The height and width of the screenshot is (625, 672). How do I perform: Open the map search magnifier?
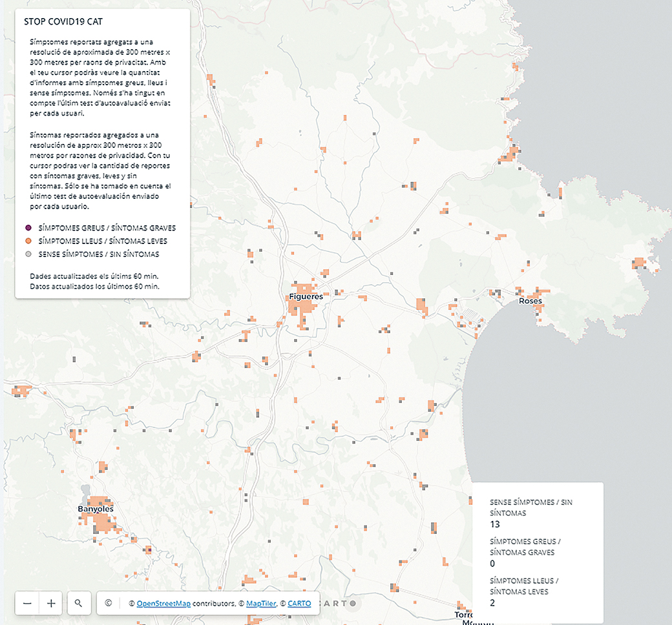[78, 603]
